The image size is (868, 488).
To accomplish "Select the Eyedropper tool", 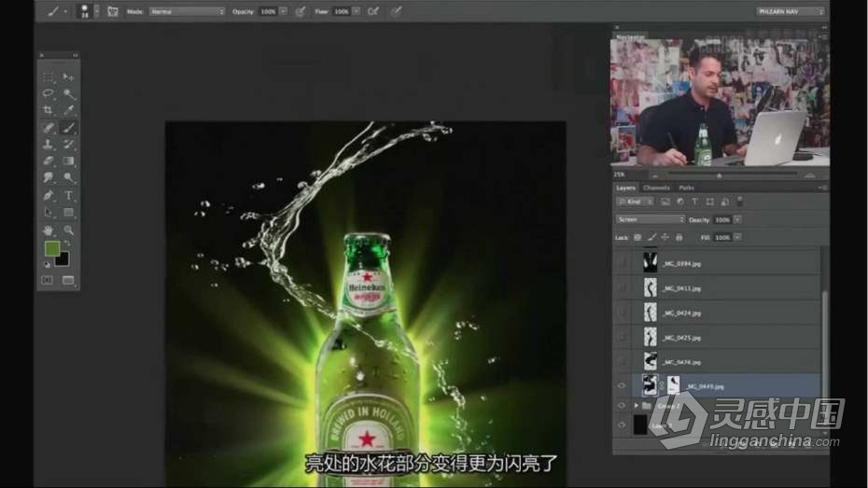I will pos(68,110).
